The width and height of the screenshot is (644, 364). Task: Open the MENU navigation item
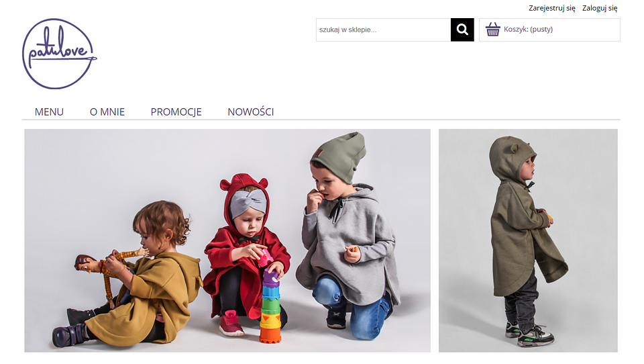click(x=49, y=112)
